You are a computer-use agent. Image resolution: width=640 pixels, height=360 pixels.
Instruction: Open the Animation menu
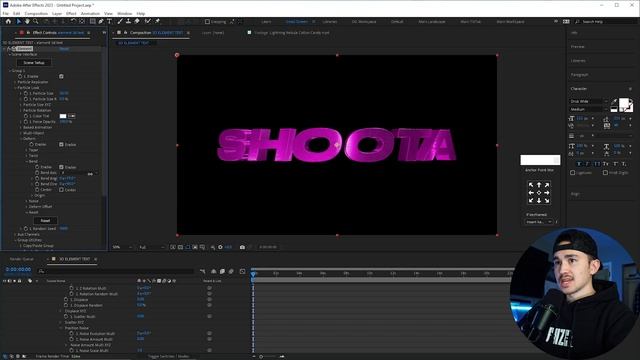pos(90,13)
